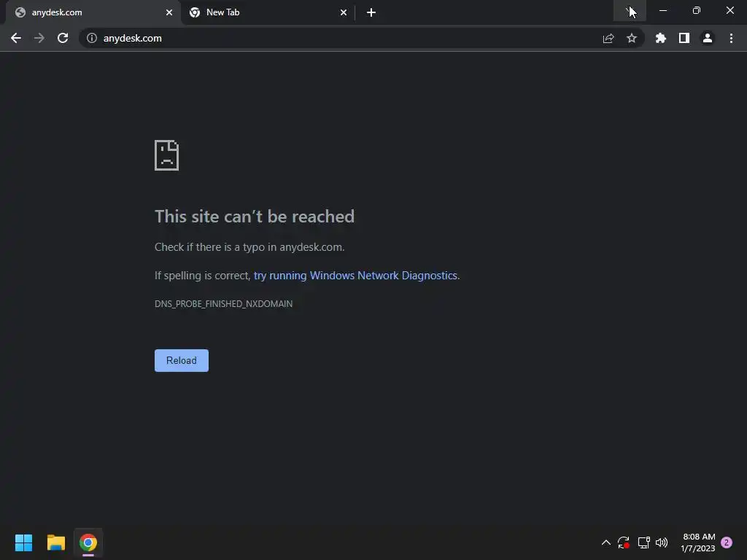This screenshot has height=560, width=747.
Task: Open File Explorer from taskbar
Action: click(x=55, y=542)
